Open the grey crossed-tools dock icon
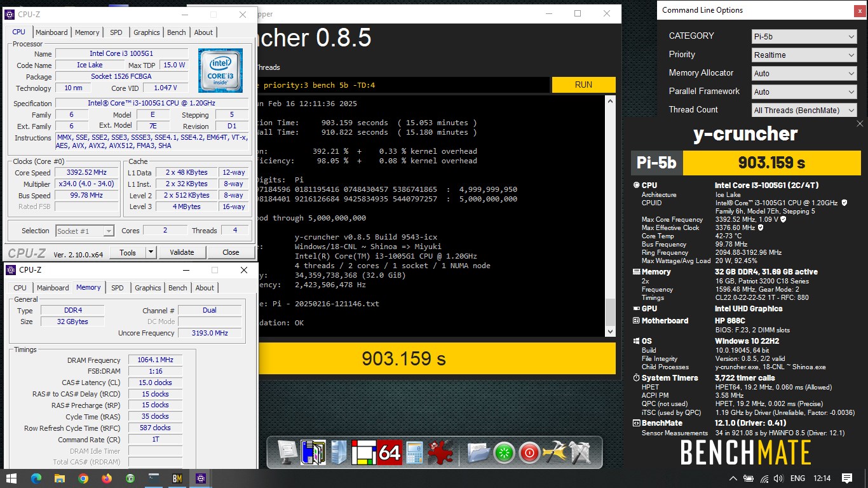The image size is (868, 488). 580,452
